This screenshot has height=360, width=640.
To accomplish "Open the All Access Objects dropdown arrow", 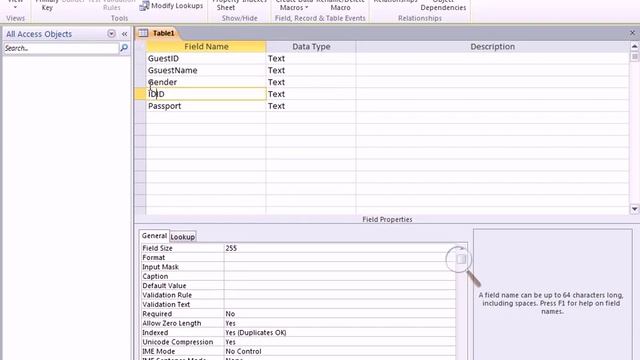I will pos(111,33).
